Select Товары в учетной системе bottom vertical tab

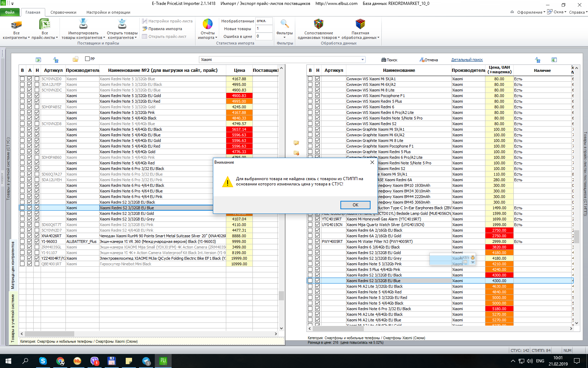tap(13, 318)
